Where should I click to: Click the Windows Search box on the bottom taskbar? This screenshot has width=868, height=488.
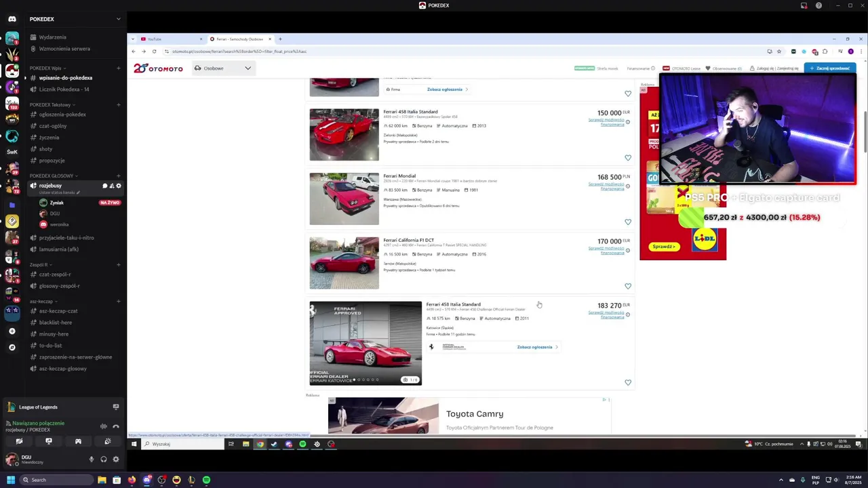click(56, 480)
